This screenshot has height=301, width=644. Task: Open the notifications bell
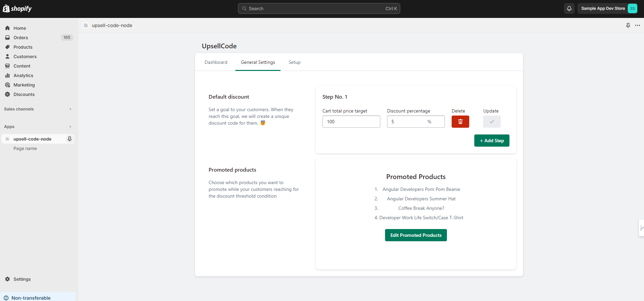569,8
